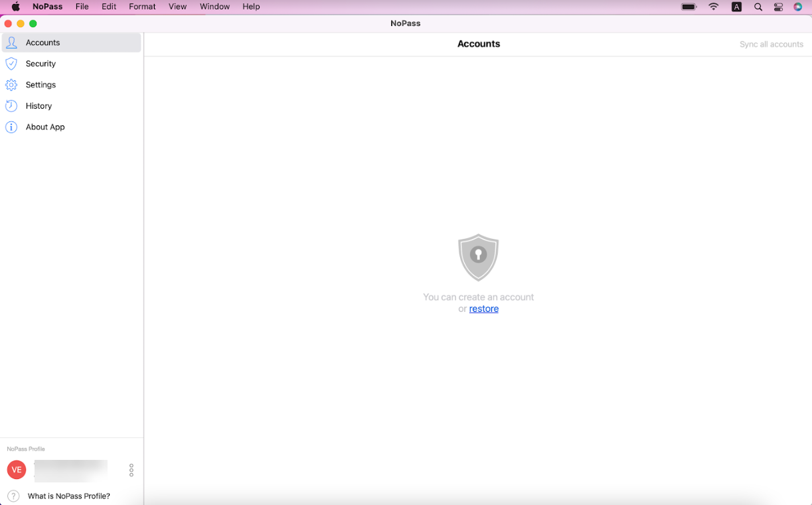Open History using the clock icon

11,106
